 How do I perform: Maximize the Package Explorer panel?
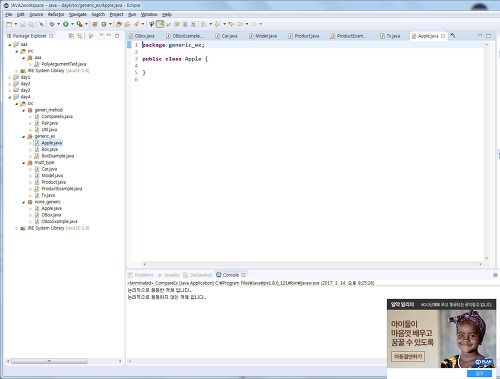pos(117,36)
